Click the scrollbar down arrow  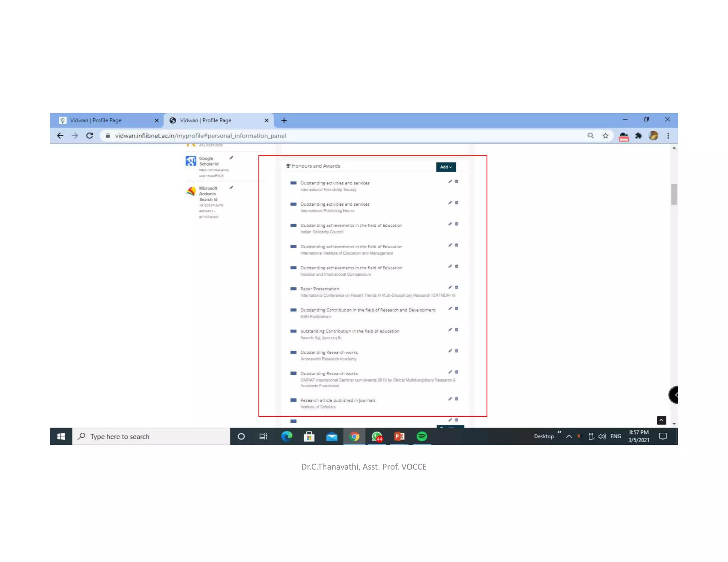tap(674, 423)
